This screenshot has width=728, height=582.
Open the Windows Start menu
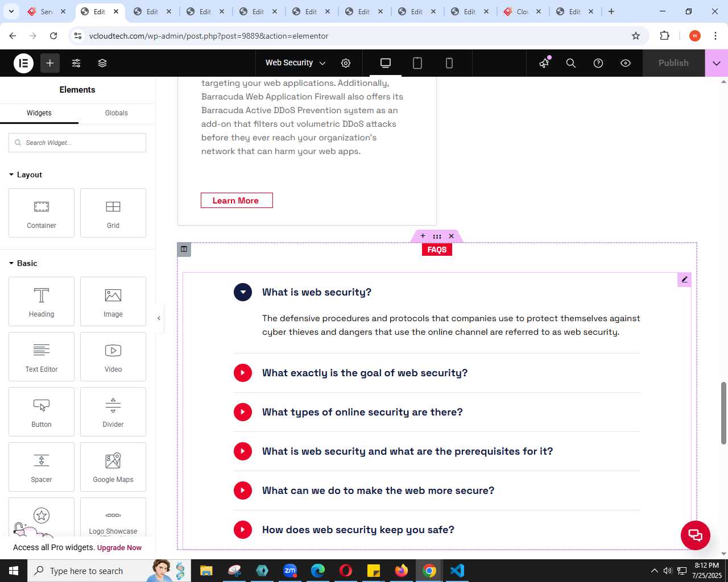pos(14,571)
